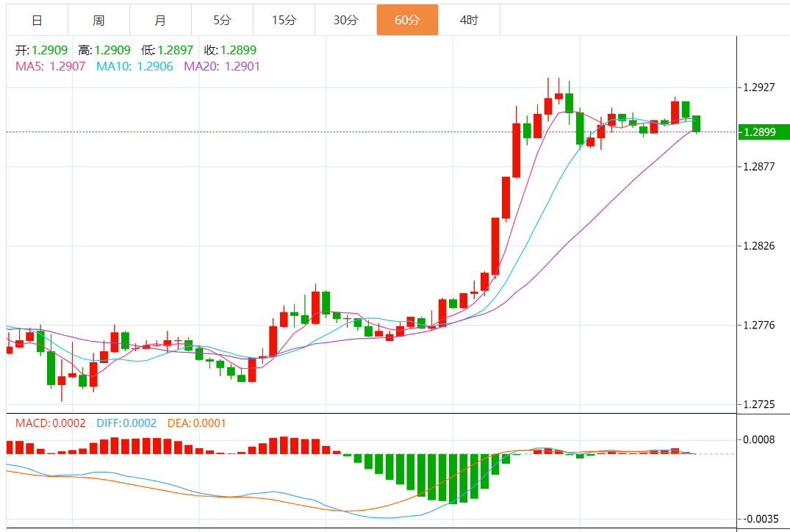790x532 pixels.
Task: Click the MACD:0.0002 indicator label
Action: (51, 423)
